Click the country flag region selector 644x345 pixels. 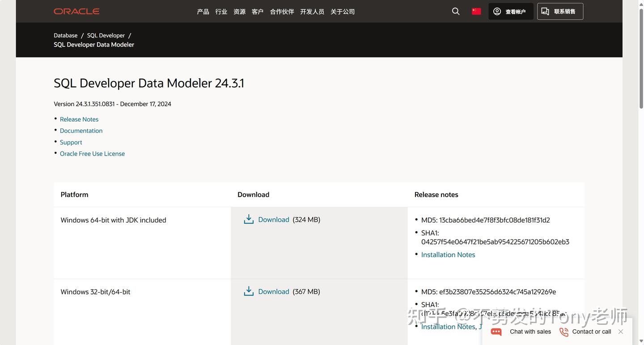(476, 11)
